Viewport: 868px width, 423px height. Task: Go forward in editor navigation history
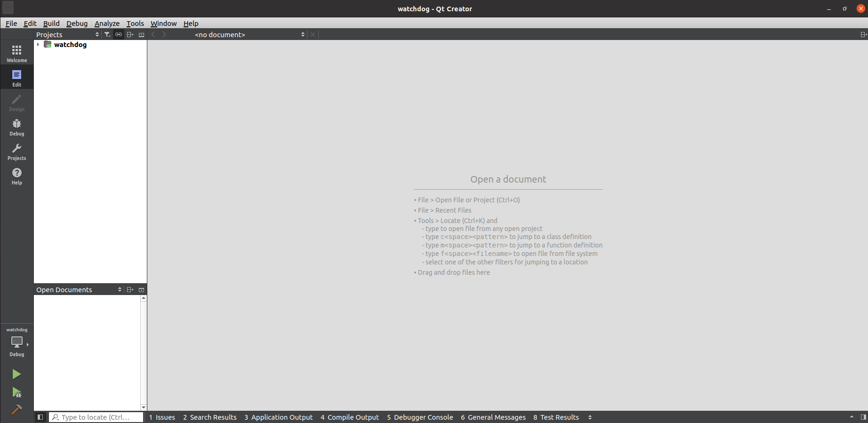tap(164, 34)
